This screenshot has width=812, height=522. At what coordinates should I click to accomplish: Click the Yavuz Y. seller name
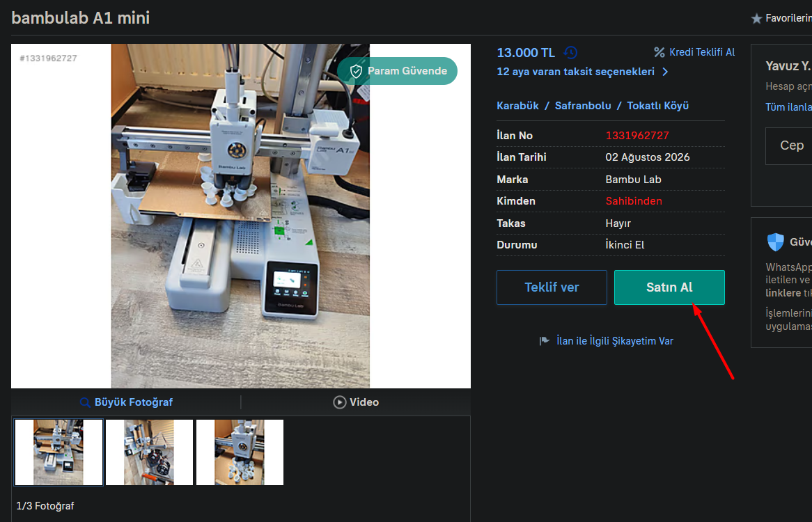pos(788,66)
